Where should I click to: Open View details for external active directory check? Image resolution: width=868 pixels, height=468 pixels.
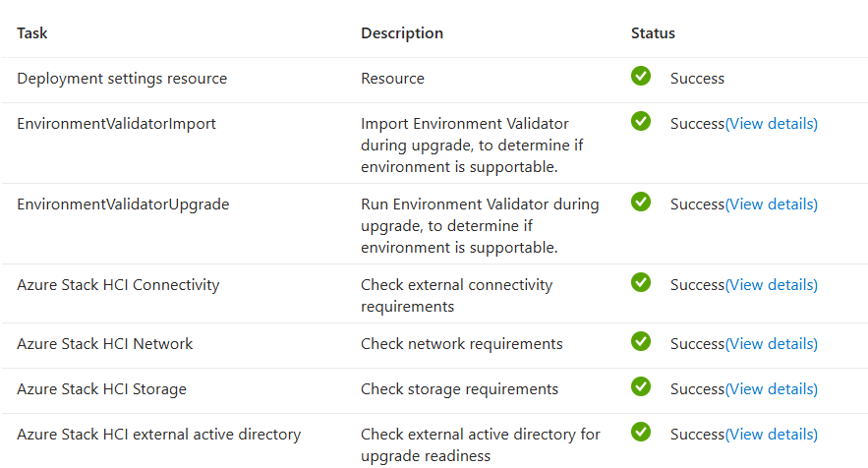point(771,435)
